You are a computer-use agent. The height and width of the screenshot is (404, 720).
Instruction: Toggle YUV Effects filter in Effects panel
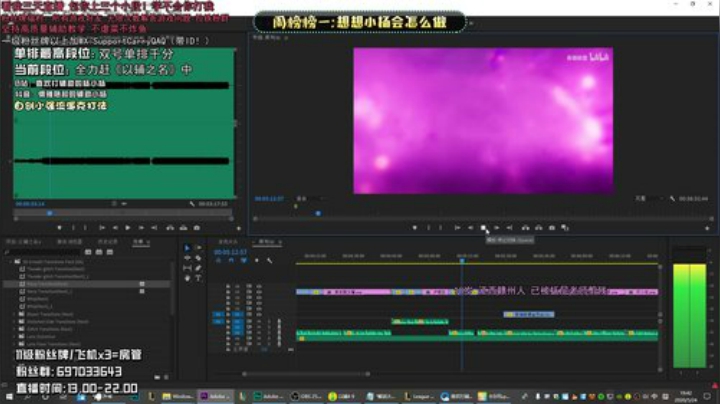tap(110, 252)
